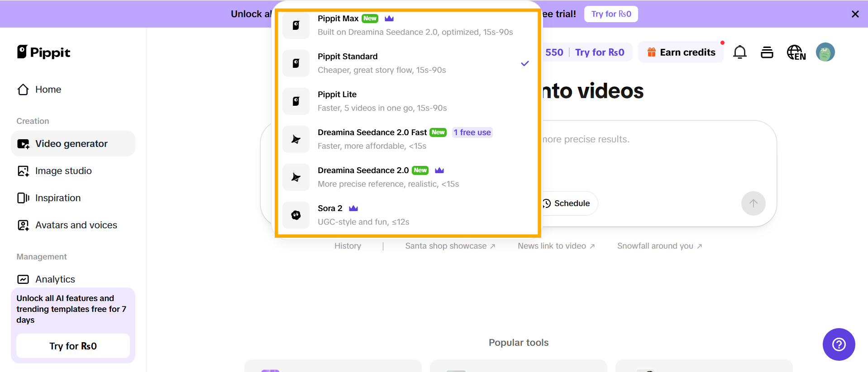The width and height of the screenshot is (868, 372).
Task: Open the History link
Action: point(348,246)
